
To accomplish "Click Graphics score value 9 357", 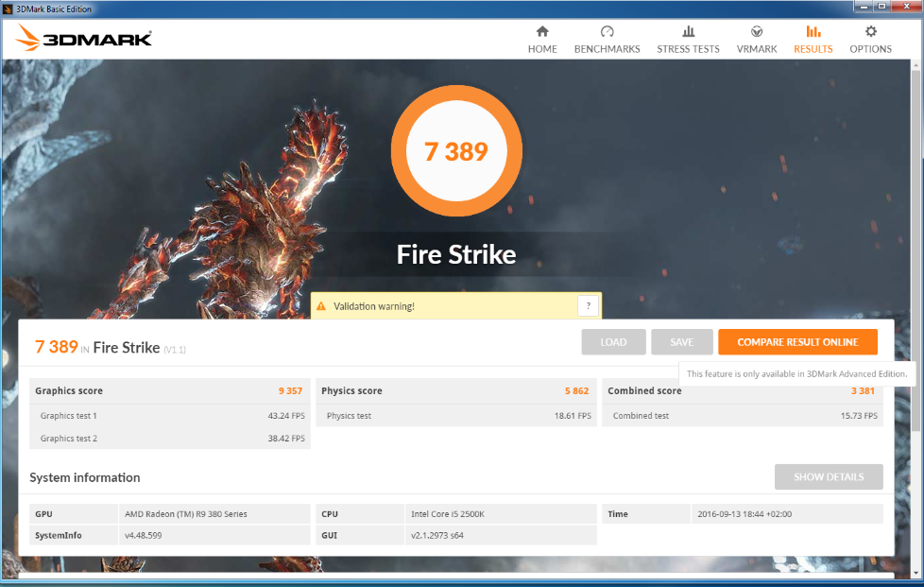I will tap(290, 390).
